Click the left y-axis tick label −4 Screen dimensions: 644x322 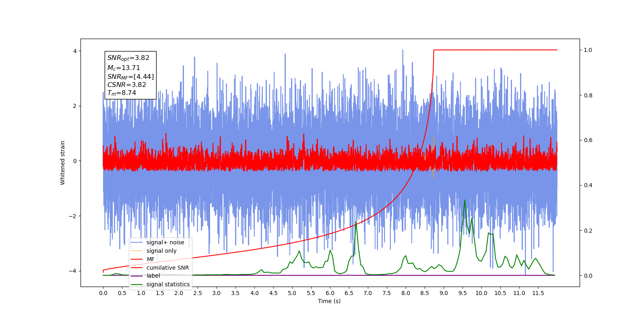coord(72,271)
